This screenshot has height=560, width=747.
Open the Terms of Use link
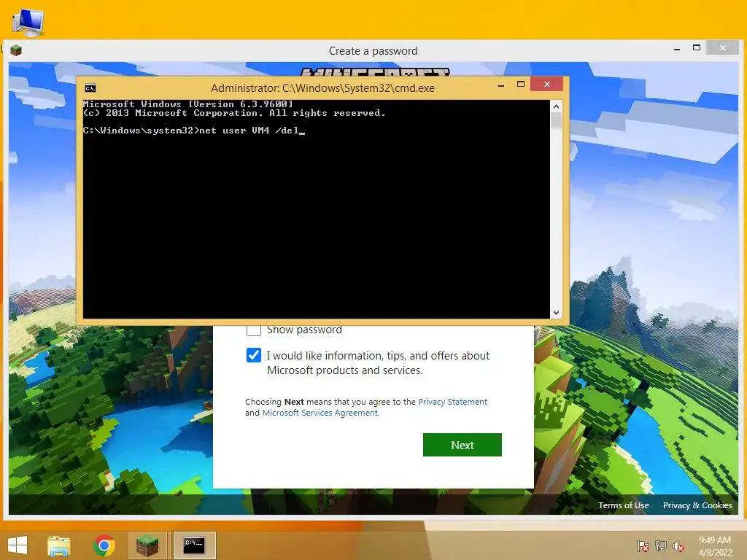[x=623, y=505]
